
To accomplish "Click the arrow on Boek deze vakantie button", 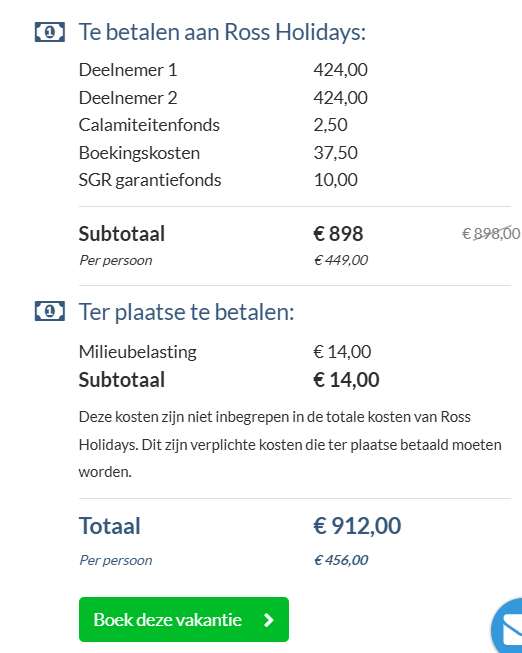I will (x=269, y=620).
